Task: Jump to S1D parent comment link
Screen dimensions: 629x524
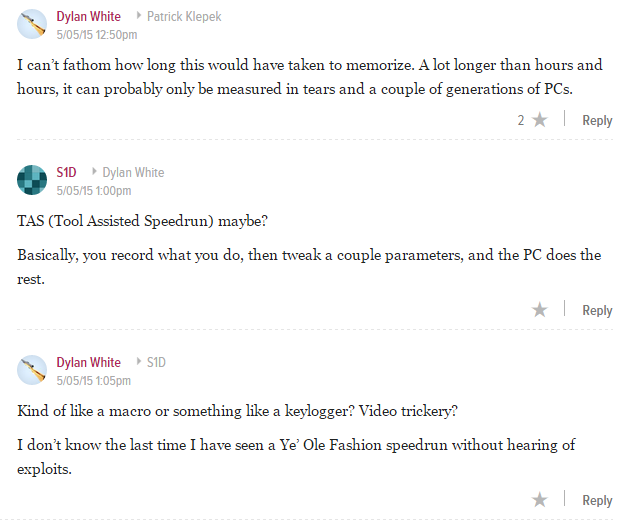Action: [156, 362]
